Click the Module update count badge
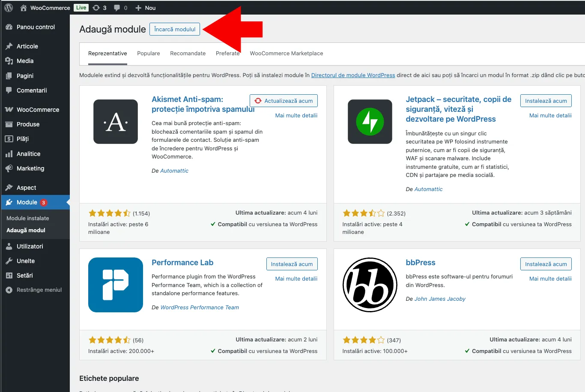The width and height of the screenshot is (585, 392). tap(44, 203)
